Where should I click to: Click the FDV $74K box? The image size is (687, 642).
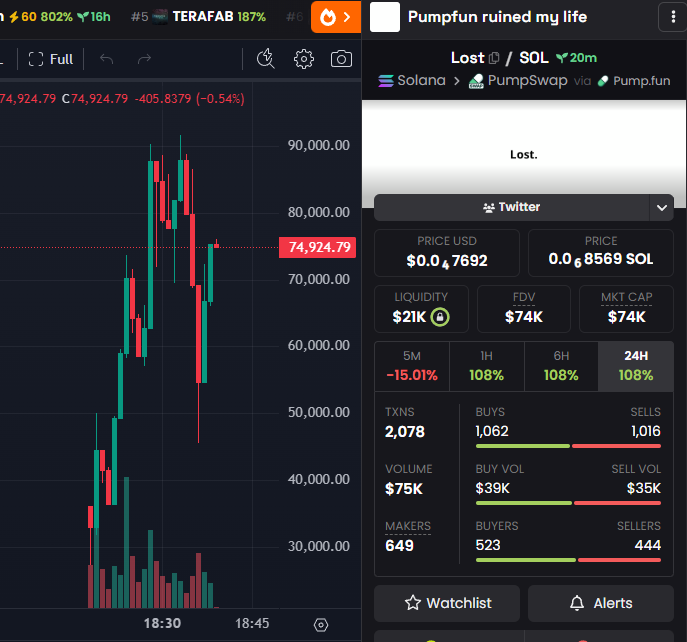[x=524, y=309]
